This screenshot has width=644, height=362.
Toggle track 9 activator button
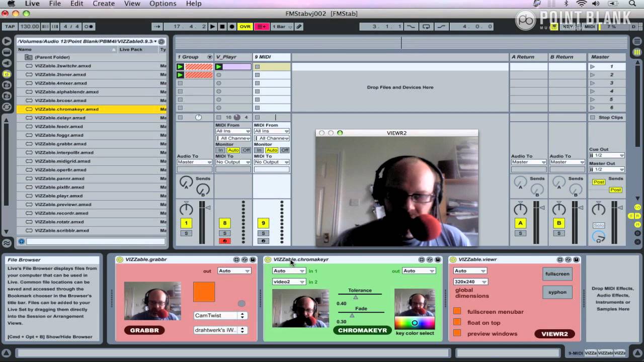tap(263, 223)
